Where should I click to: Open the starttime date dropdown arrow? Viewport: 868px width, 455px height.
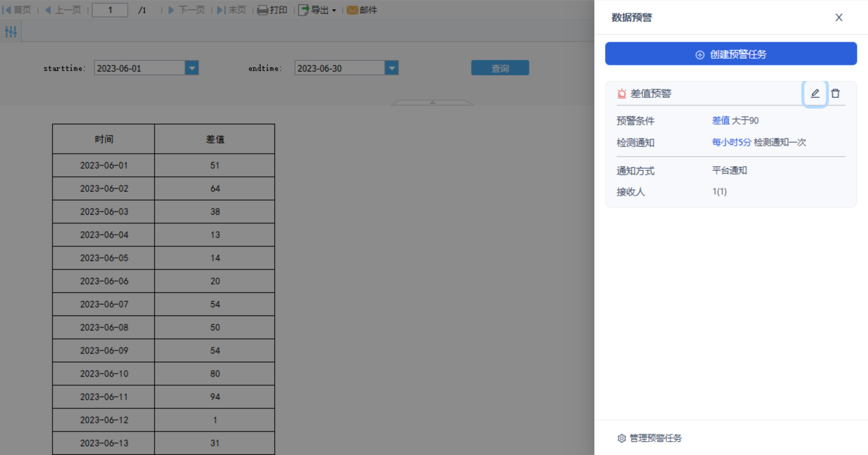click(x=192, y=68)
